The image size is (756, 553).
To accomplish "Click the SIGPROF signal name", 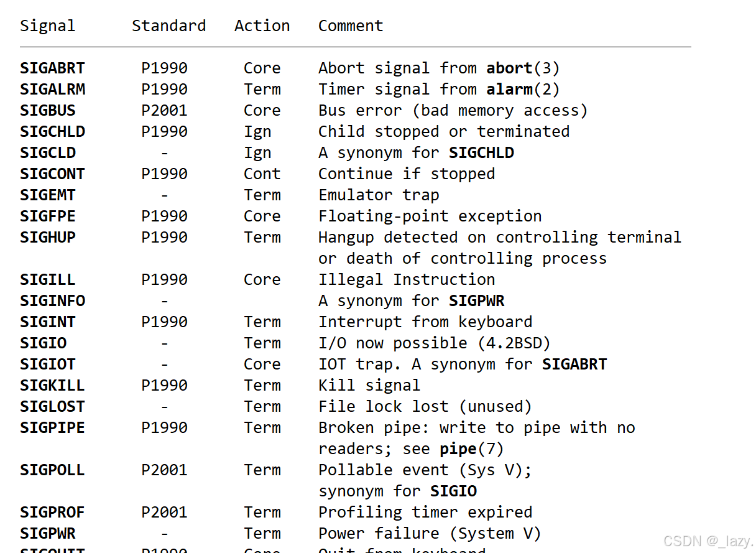I will coord(52,512).
